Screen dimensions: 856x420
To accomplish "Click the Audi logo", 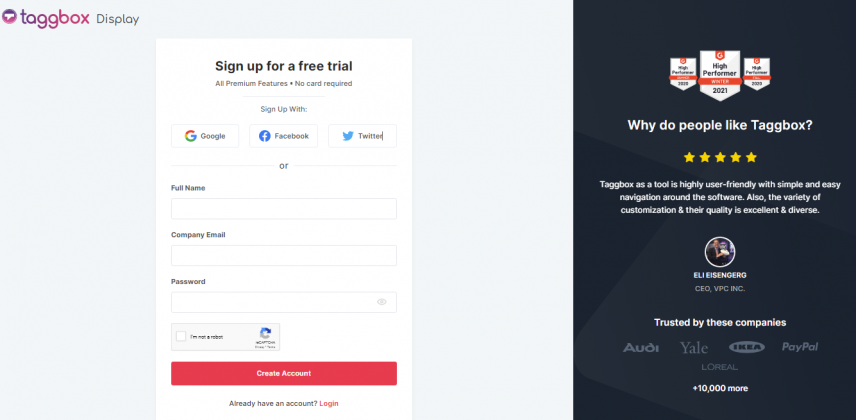I will tap(641, 347).
